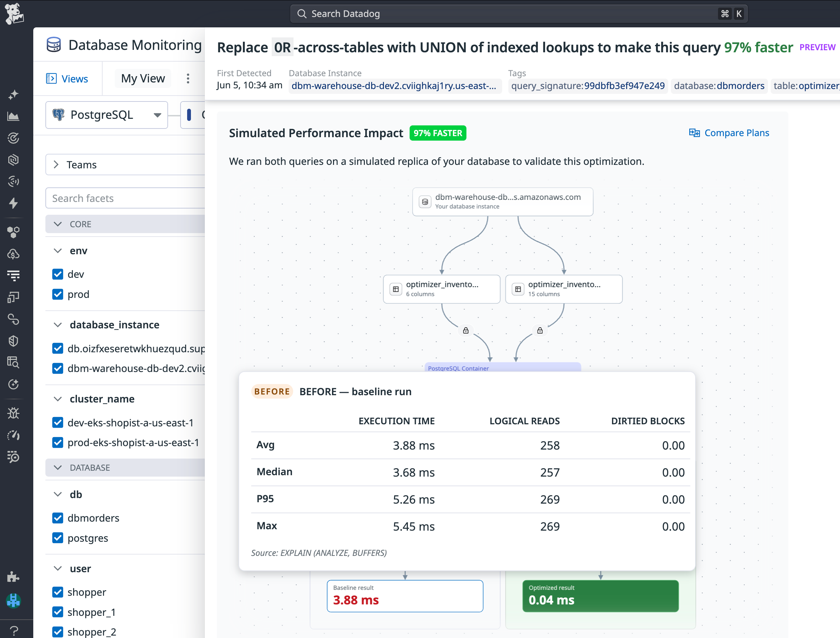
Task: Click the 97% FASTER green badge
Action: (438, 133)
